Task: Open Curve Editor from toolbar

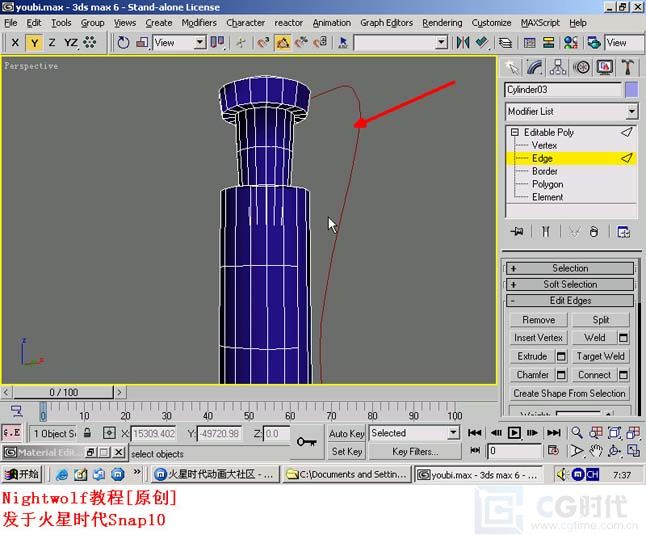Action: [530, 42]
